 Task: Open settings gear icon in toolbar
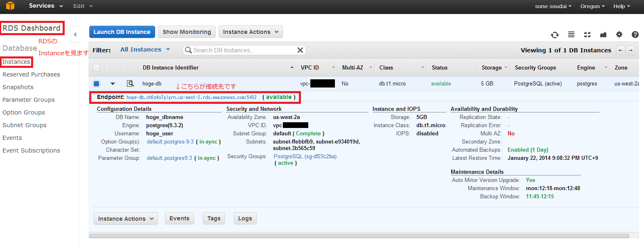[x=619, y=35]
